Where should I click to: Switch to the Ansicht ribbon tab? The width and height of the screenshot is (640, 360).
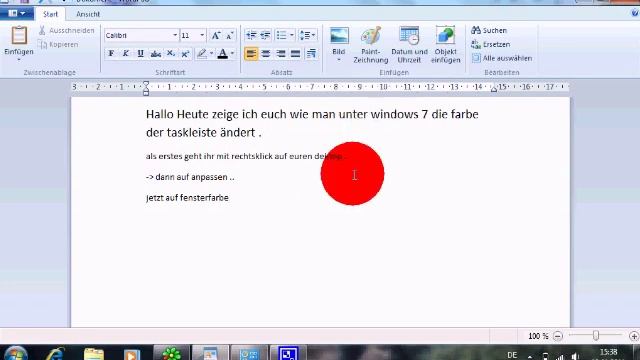tap(88, 14)
